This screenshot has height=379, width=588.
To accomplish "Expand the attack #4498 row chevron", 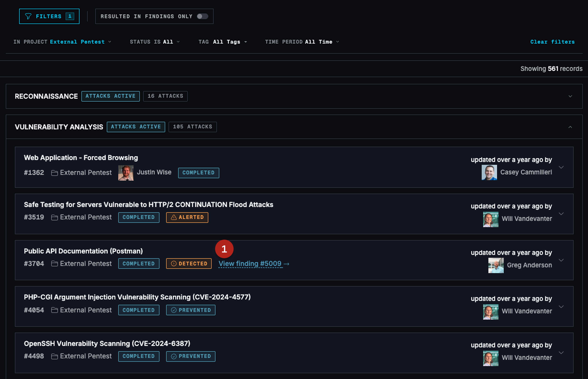I will coord(561,353).
